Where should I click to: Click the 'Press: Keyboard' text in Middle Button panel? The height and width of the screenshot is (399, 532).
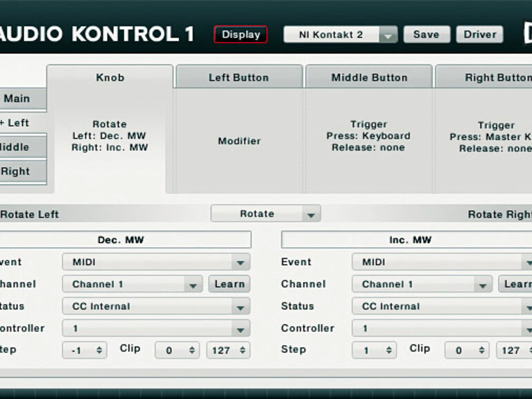[368, 136]
